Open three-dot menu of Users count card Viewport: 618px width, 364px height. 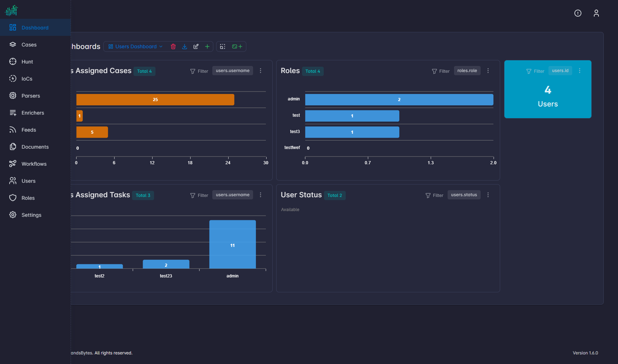580,71
